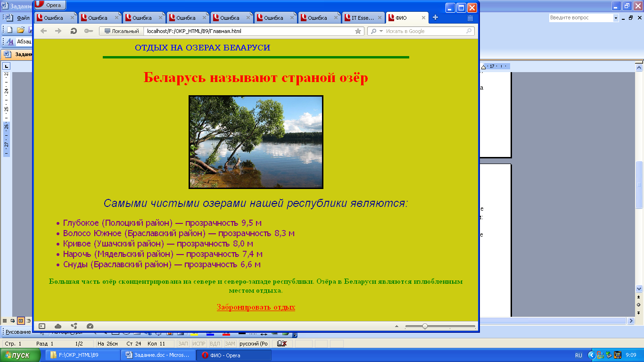Click heading Беларусь называют страной озёр
644x362 pixels.
[x=256, y=77]
